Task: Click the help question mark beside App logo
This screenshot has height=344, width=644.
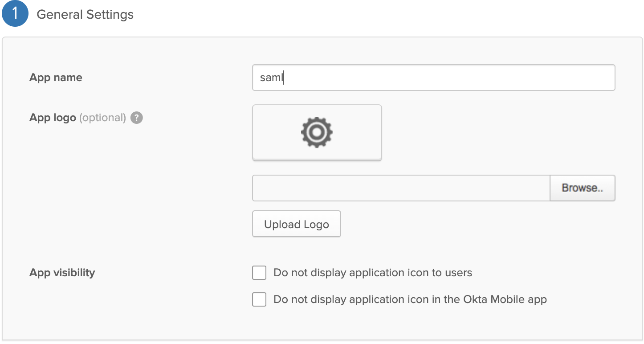Action: point(137,118)
